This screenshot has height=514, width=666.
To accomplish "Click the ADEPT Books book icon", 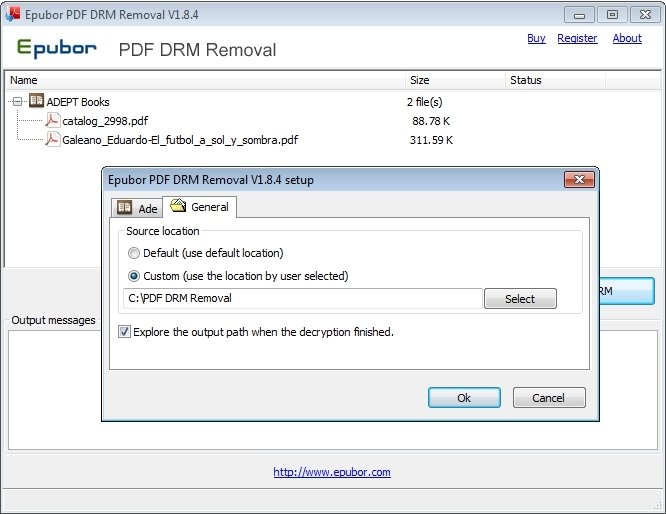I will coord(37,101).
